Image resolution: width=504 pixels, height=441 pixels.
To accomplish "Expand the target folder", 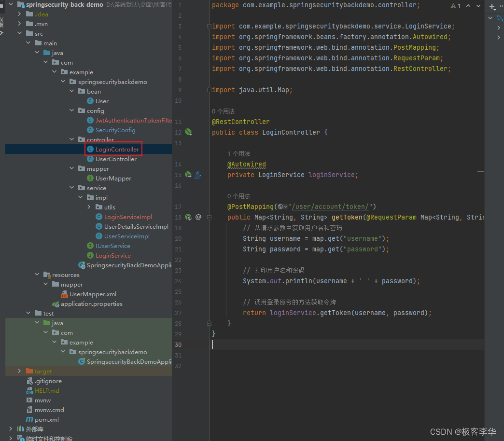I will (20, 371).
